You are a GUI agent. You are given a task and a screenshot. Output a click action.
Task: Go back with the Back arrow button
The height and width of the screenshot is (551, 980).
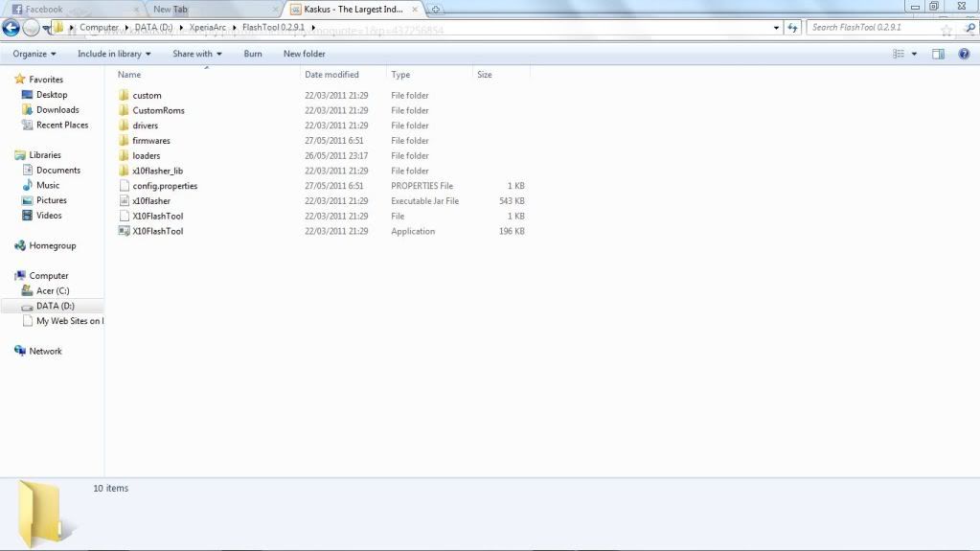point(11,28)
